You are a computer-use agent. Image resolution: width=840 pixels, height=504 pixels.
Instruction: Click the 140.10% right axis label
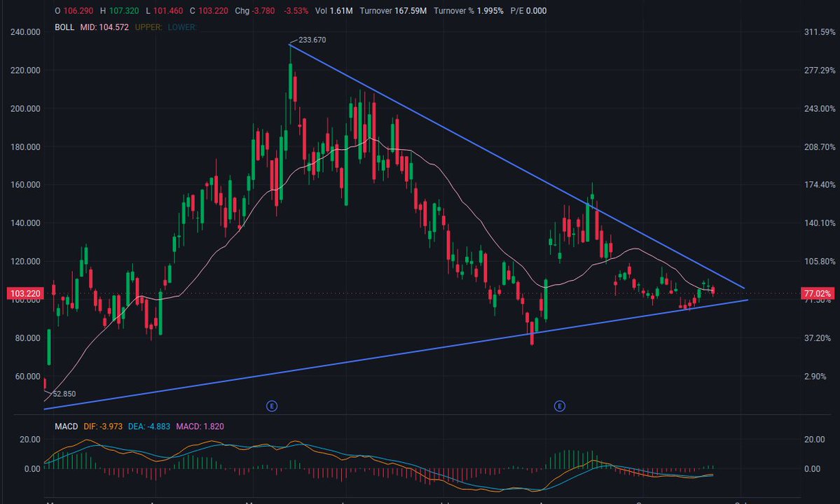point(820,223)
